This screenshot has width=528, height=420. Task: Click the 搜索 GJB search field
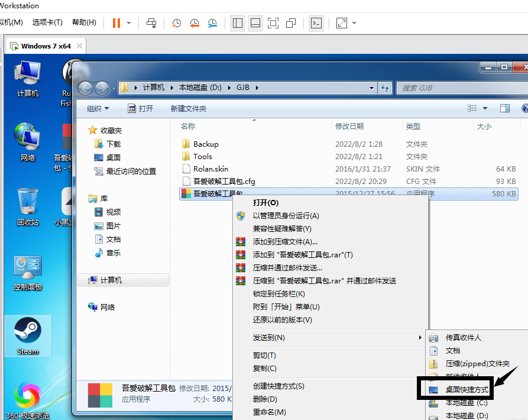coord(463,88)
